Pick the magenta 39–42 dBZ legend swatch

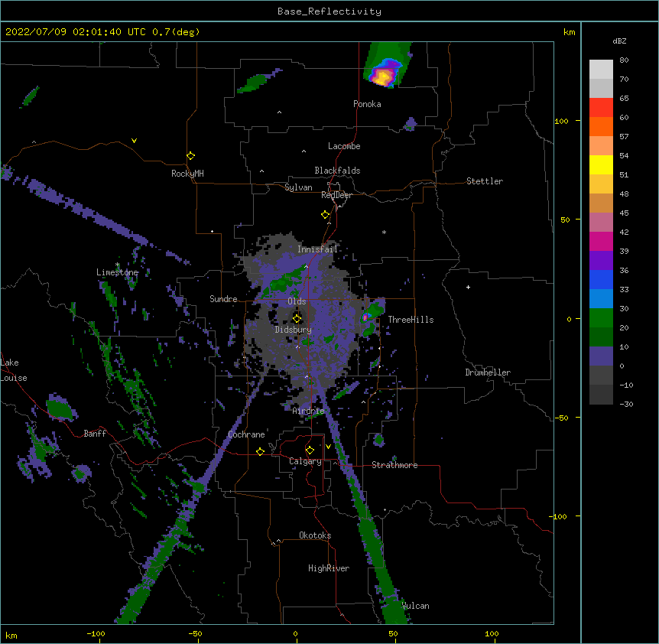point(601,241)
